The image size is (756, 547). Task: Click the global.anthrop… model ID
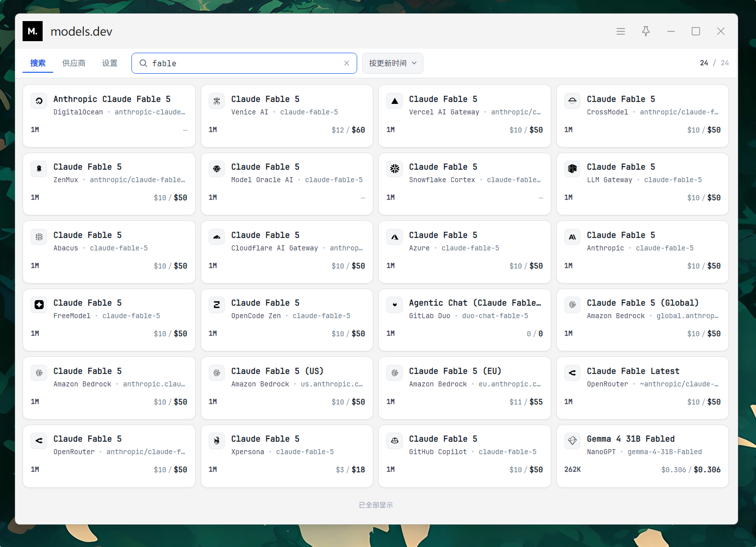[688, 316]
